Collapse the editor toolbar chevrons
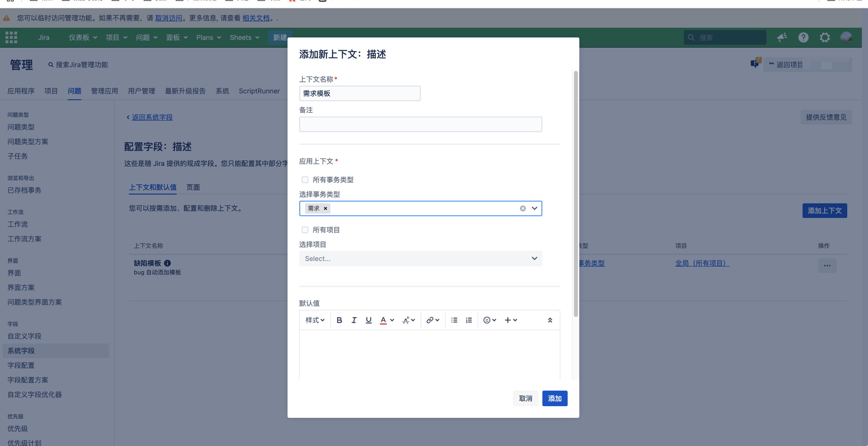Screen dimensions: 868x446 coord(550,320)
